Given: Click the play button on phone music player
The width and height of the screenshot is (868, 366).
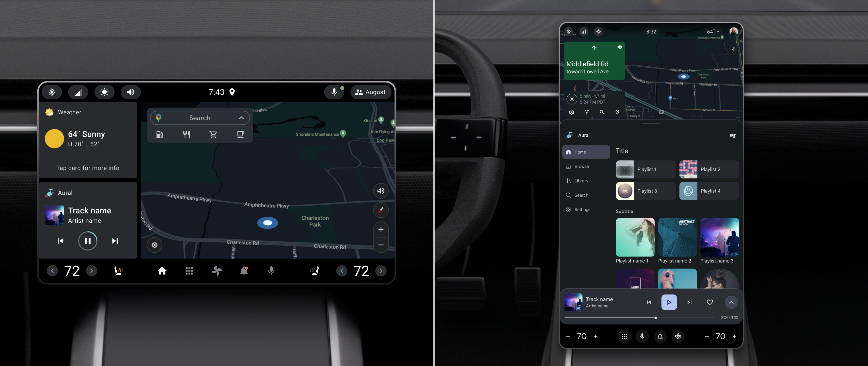Looking at the screenshot, I should click(x=669, y=302).
